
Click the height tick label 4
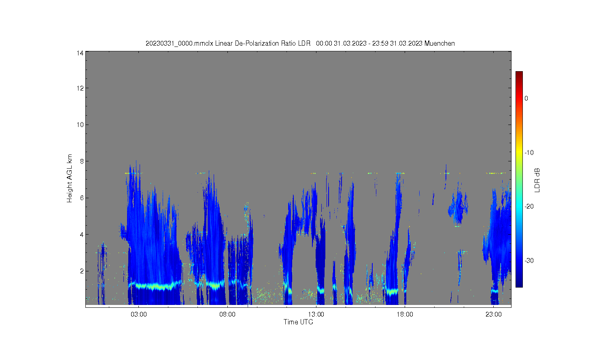tap(82, 235)
